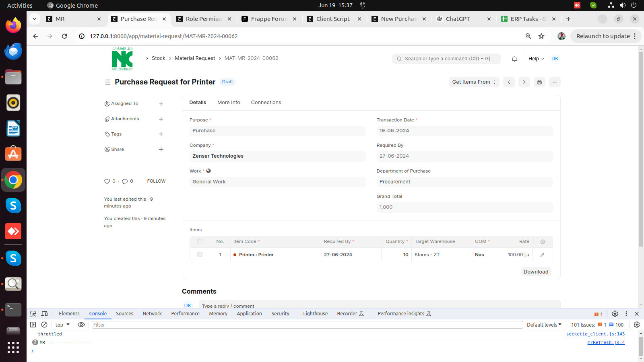Toggle the sidebar hamburger menu icon
Screen dimensions: 644x362
[107, 82]
